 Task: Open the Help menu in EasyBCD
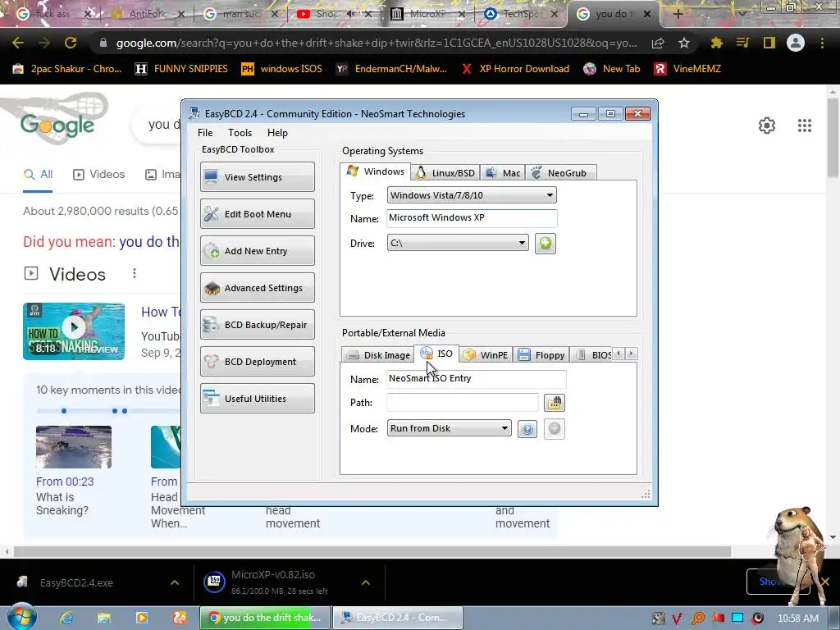click(277, 133)
